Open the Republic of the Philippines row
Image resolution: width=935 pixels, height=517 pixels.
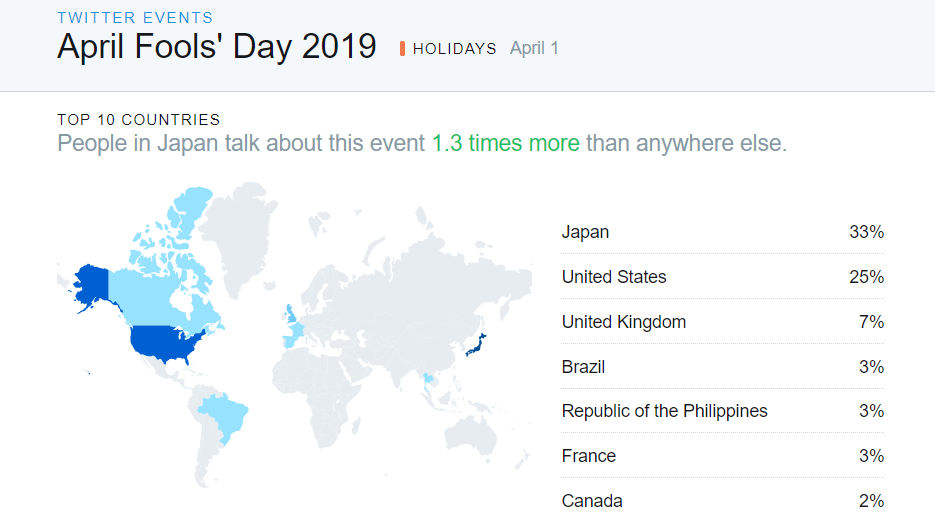723,411
